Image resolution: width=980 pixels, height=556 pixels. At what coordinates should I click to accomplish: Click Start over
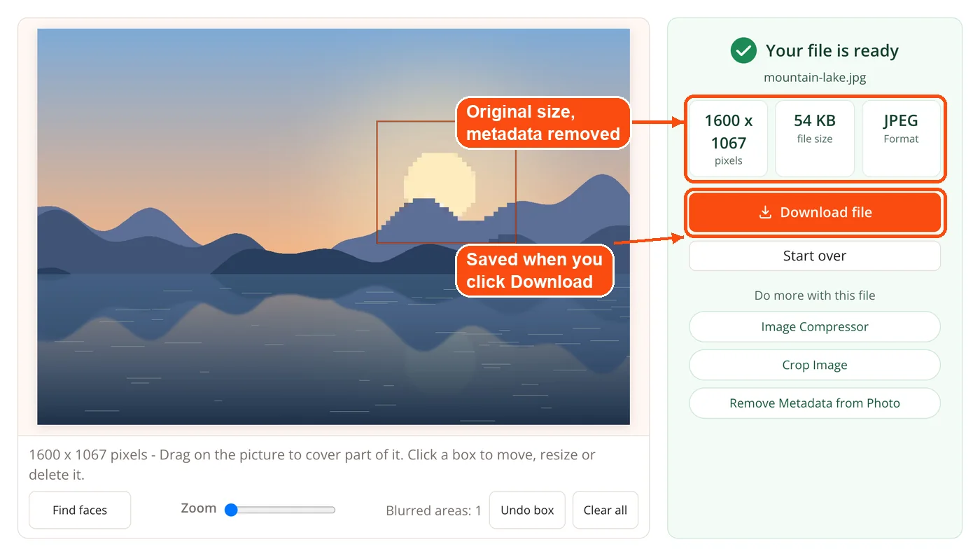point(815,256)
